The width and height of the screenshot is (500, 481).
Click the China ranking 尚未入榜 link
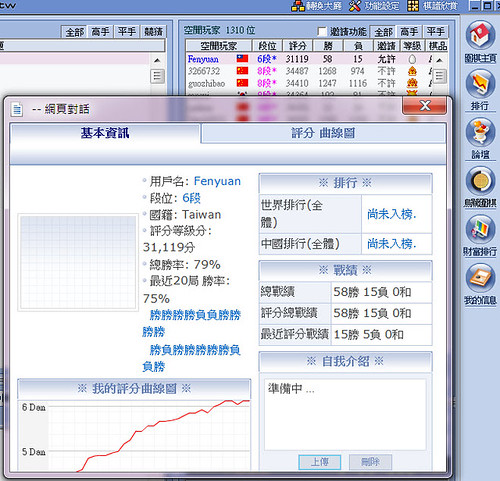(x=392, y=244)
